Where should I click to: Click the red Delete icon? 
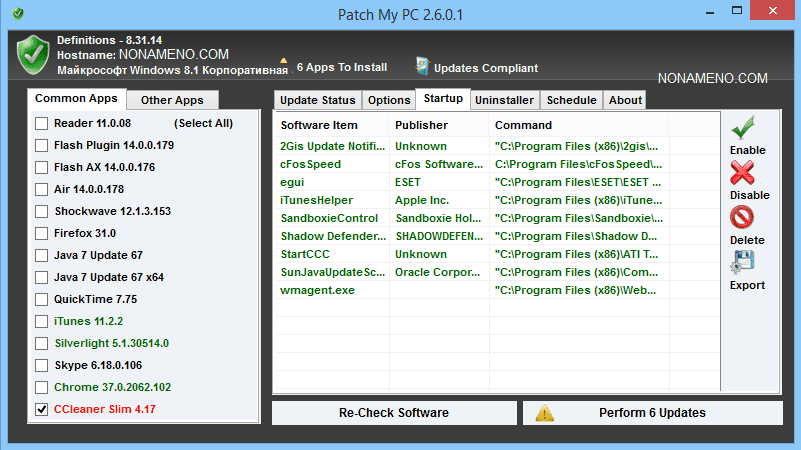coord(743,218)
